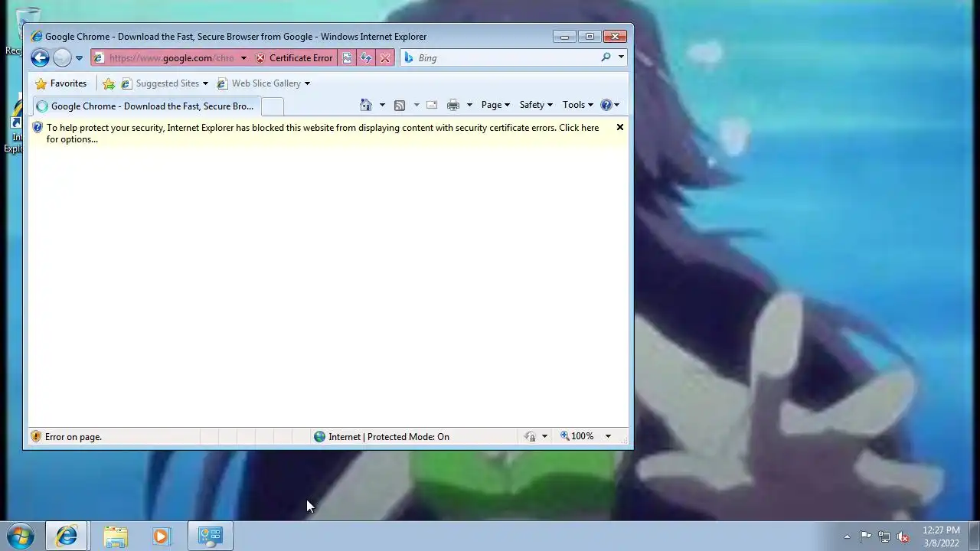This screenshot has height=551, width=980.
Task: Click the muted volume tray icon
Action: [x=903, y=536]
